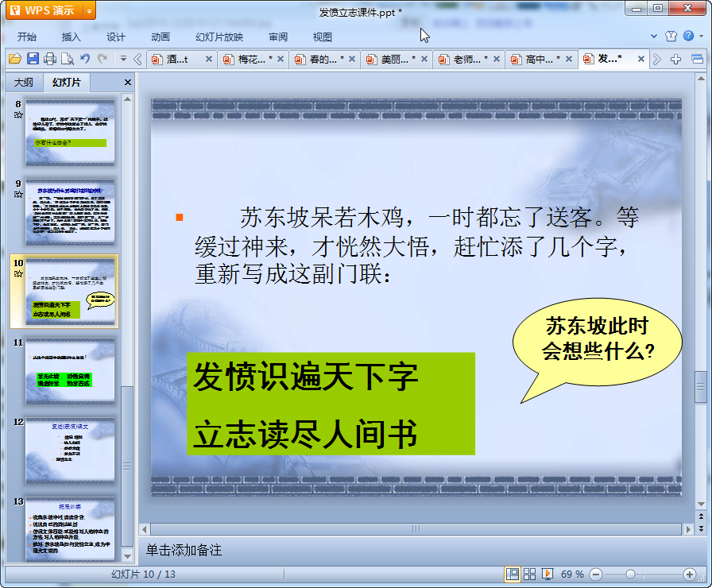
Task: Close the slide thumbnail pane
Action: (x=128, y=82)
